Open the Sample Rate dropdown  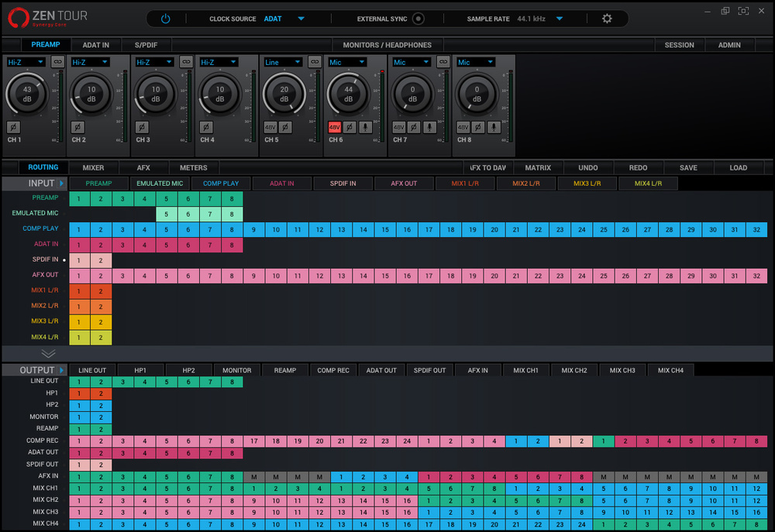[560, 19]
